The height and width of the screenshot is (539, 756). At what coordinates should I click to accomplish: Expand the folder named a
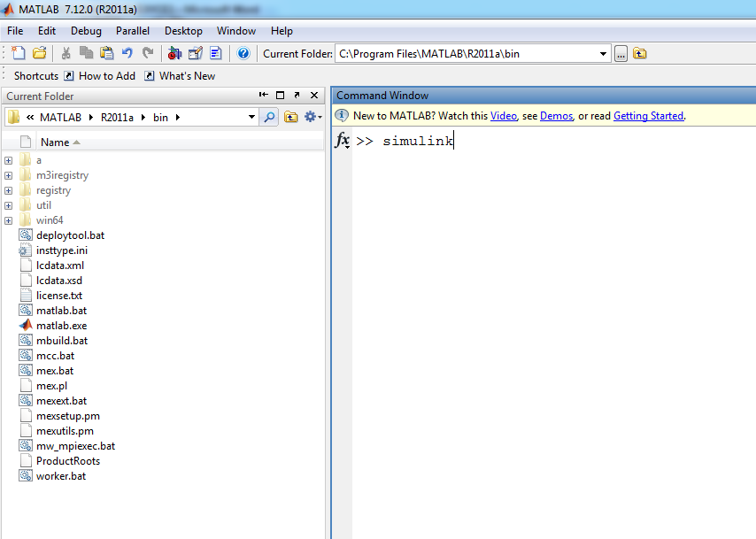[8, 160]
